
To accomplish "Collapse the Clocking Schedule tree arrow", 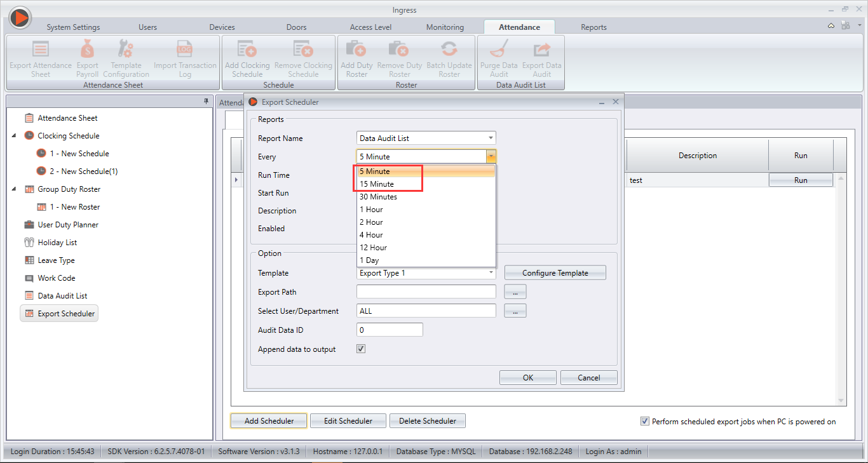I will 14,136.
